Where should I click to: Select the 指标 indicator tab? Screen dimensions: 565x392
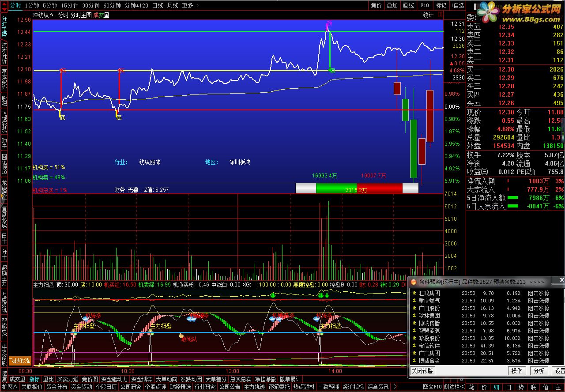click(34, 379)
